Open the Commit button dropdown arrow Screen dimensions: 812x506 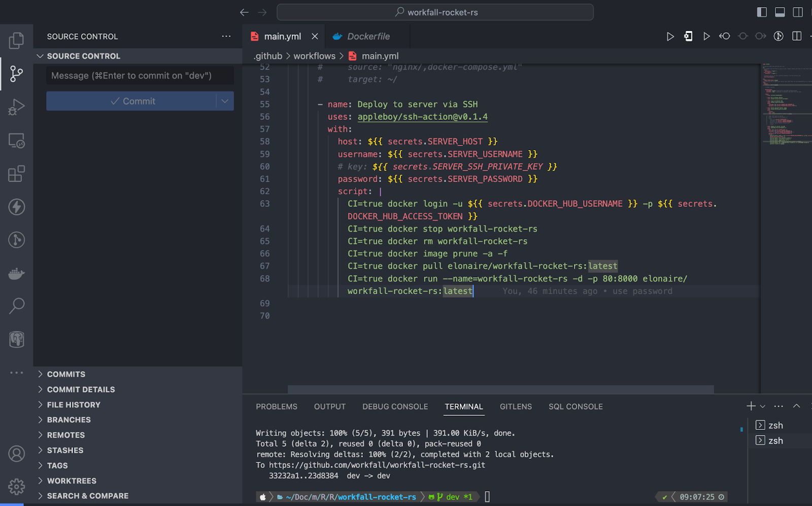click(225, 101)
